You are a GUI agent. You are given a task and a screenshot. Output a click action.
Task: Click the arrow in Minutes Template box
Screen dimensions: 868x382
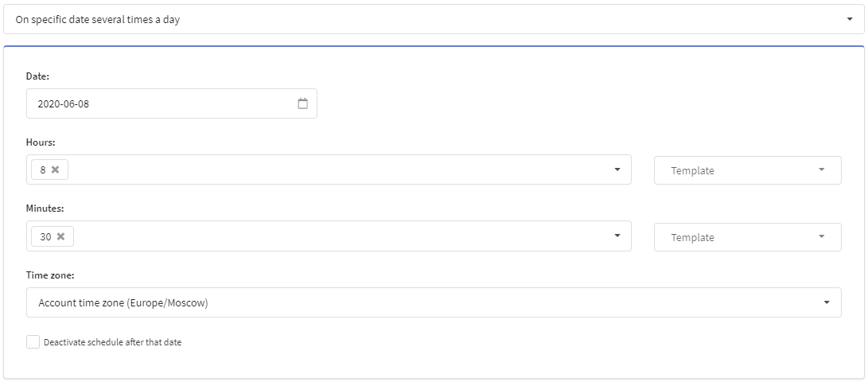822,236
